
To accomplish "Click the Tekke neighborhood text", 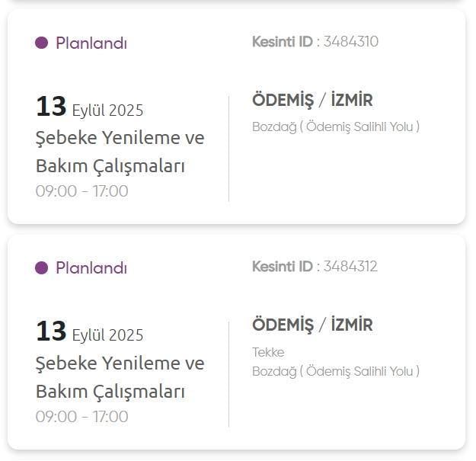I will [267, 352].
